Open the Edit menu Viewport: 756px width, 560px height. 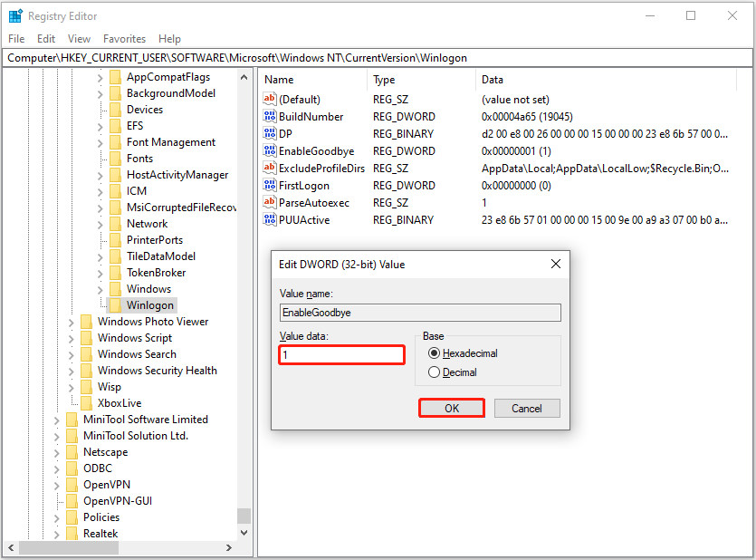click(x=46, y=39)
